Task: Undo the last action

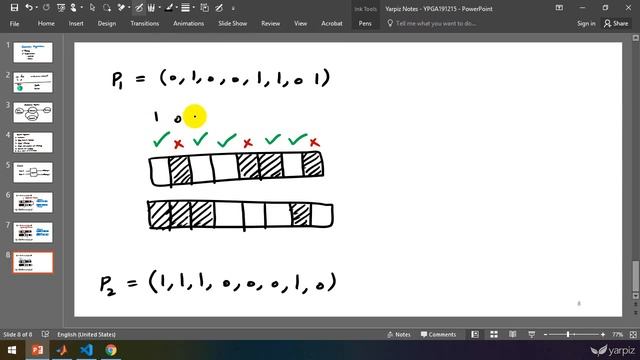Action: click(29, 8)
